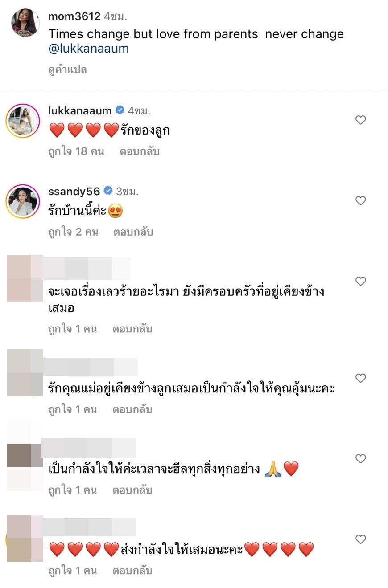
Task: Tap heart on the praying-hands emoji comment
Action: click(360, 459)
